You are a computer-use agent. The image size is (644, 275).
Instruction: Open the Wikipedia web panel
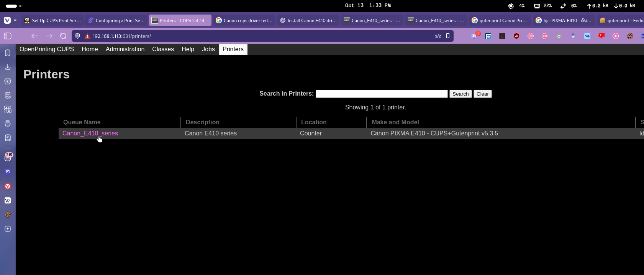(x=8, y=200)
